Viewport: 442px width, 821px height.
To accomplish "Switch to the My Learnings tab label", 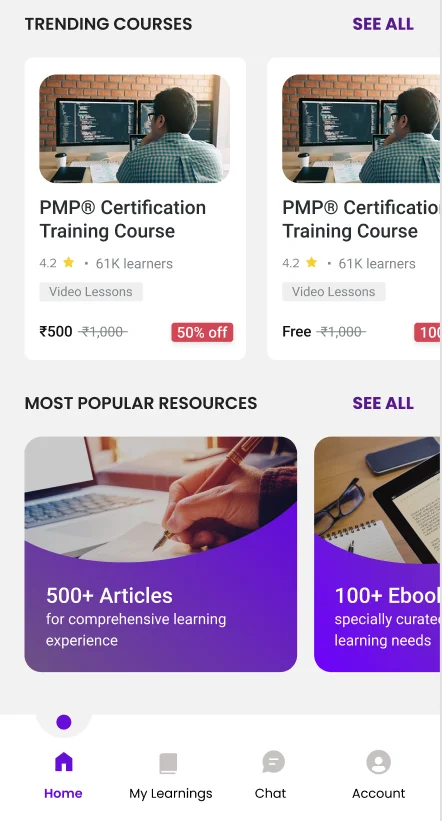I will (x=171, y=794).
